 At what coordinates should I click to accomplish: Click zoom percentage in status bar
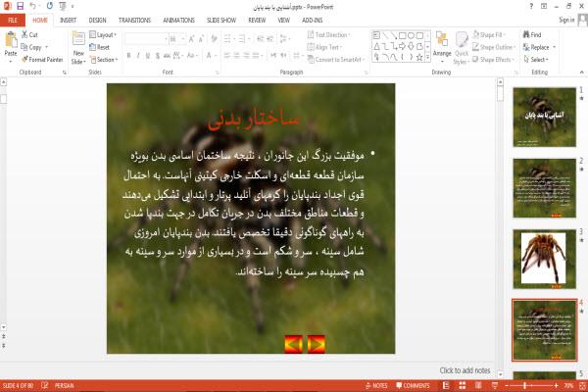pyautogui.click(x=569, y=385)
